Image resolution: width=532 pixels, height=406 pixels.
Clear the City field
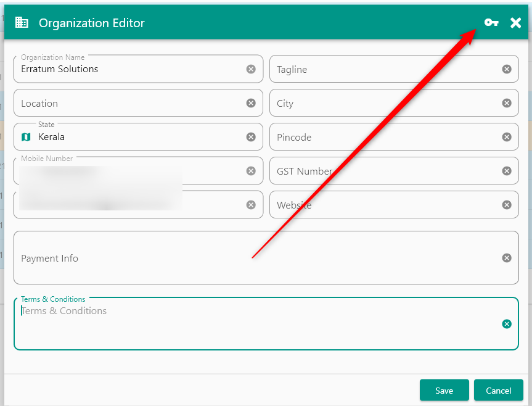pos(507,103)
